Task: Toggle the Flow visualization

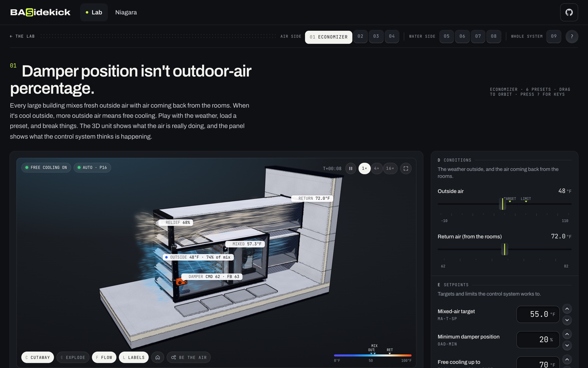Action: pyautogui.click(x=104, y=357)
